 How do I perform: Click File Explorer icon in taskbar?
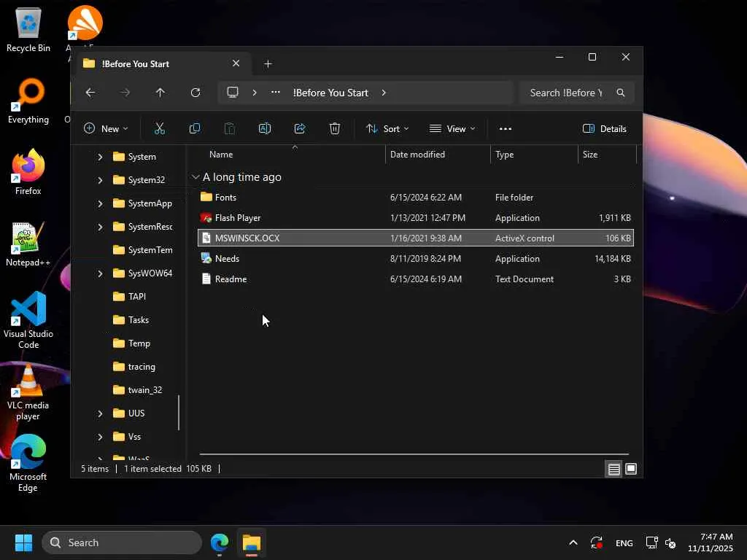251,542
